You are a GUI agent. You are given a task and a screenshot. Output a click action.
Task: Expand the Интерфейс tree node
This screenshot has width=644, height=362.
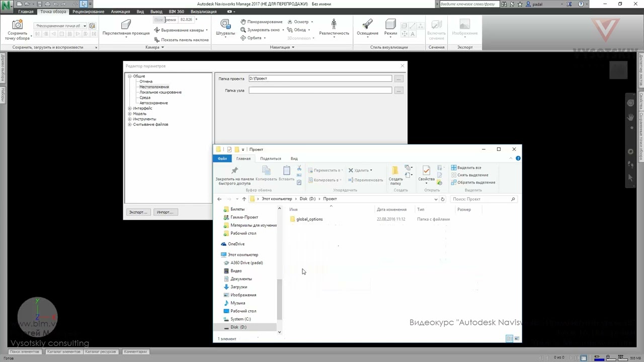130,108
